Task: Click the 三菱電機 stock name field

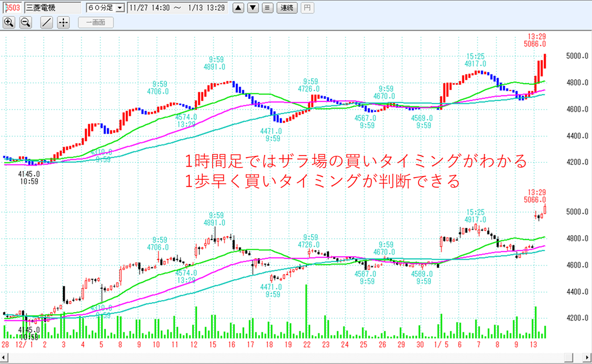Action: click(x=52, y=8)
